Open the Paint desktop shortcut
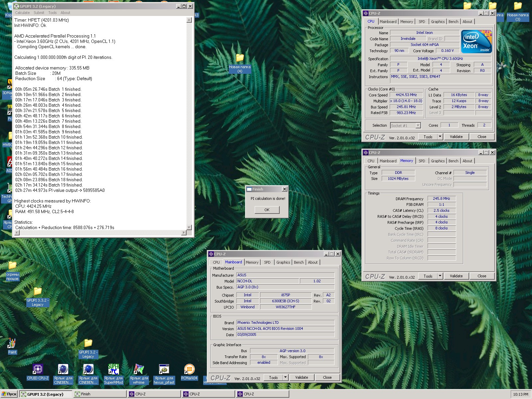Viewport: 532px width, 399px height. (12, 346)
